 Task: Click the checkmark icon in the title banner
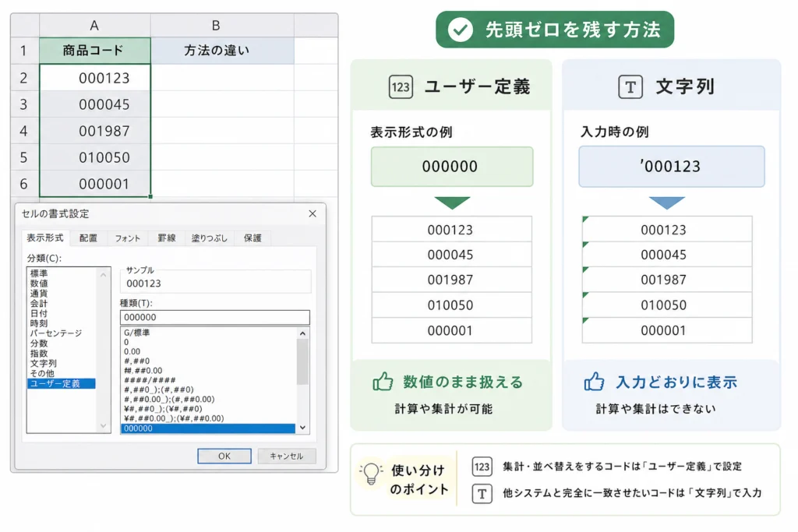point(460,30)
